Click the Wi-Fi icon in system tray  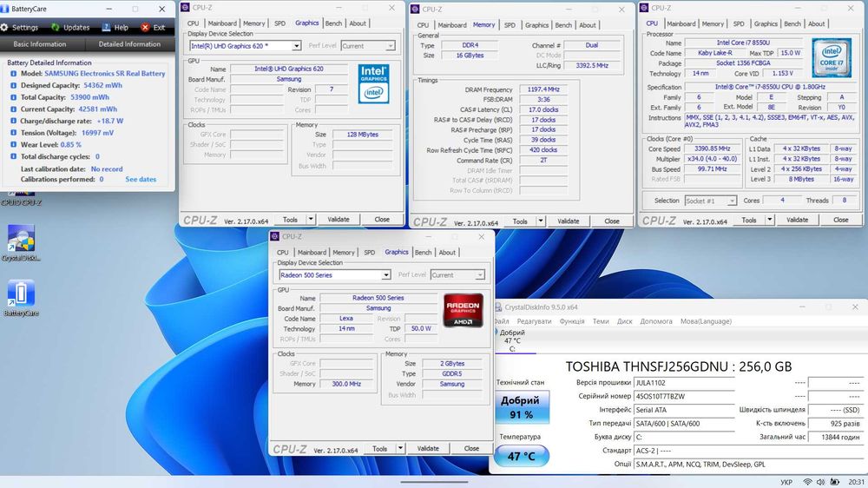coord(807,482)
